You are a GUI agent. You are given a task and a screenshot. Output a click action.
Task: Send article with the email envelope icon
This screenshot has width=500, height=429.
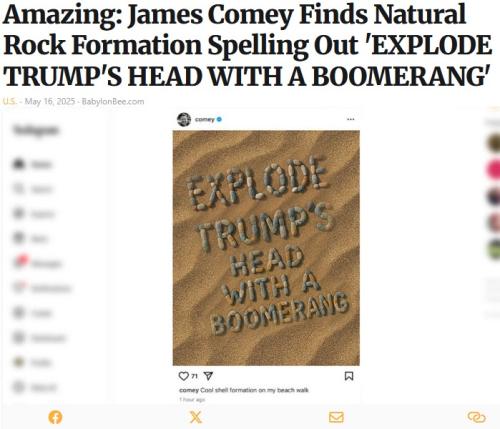[x=336, y=417]
